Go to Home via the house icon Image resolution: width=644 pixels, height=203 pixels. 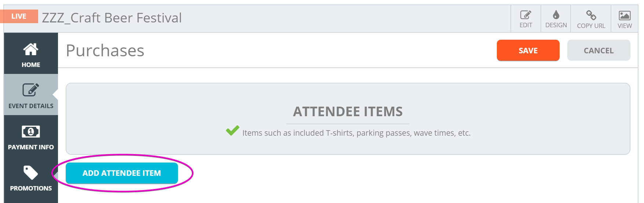click(x=31, y=49)
